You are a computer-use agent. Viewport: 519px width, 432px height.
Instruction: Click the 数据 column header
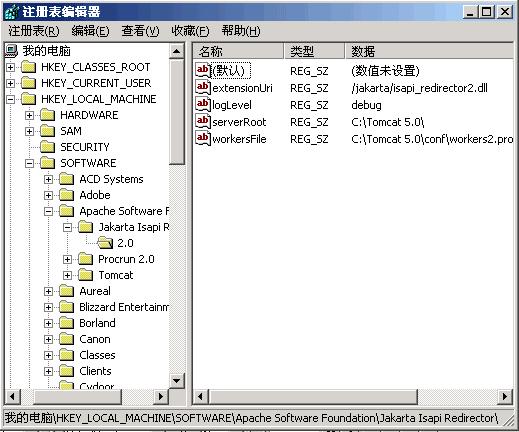[x=429, y=51]
